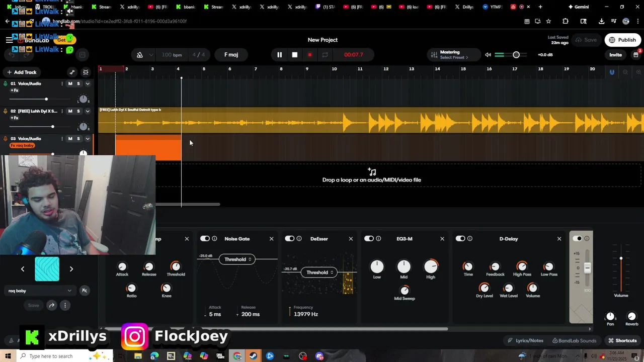
Task: Expand track 03 chevron
Action: pos(88,139)
